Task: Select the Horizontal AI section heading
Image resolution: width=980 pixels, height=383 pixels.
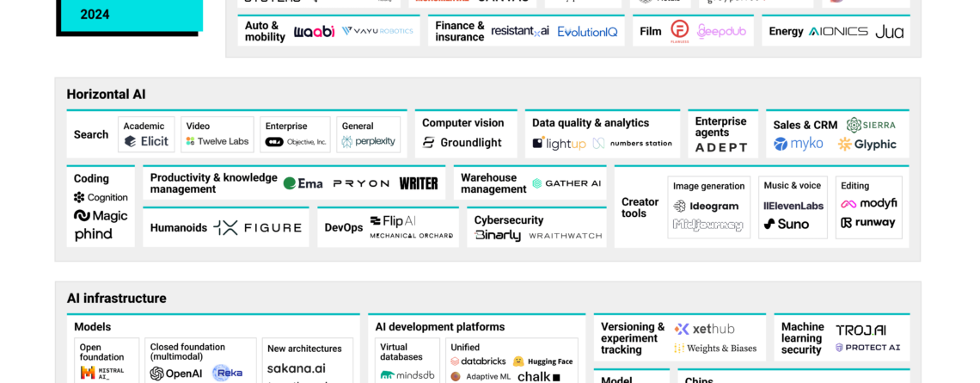Action: (x=106, y=95)
